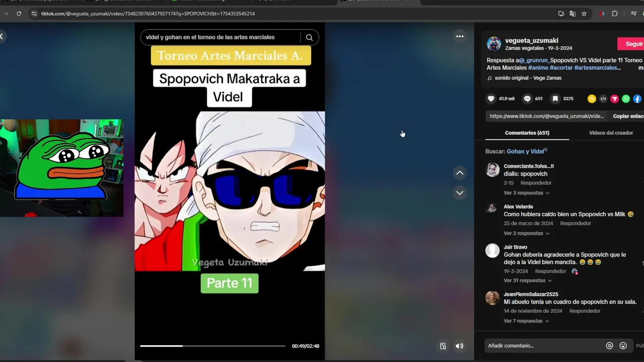Open emoji picker in comment box
Viewport: 644px width, 362px height.
click(623, 345)
